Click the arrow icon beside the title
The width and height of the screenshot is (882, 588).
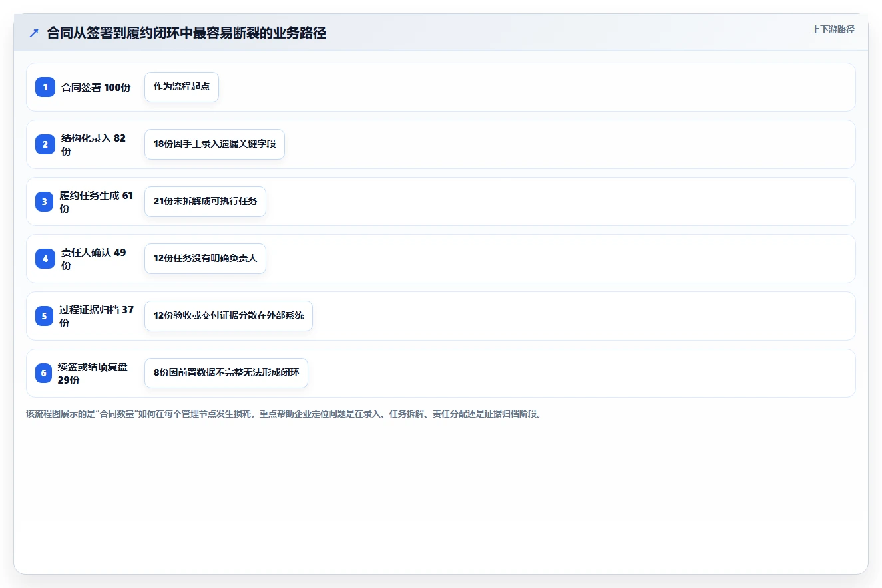point(34,33)
